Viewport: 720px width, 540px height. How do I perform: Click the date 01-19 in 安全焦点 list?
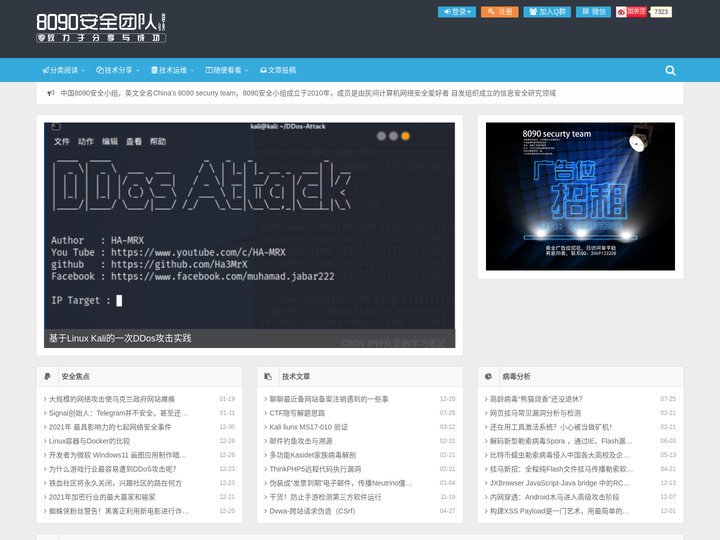[x=227, y=399]
